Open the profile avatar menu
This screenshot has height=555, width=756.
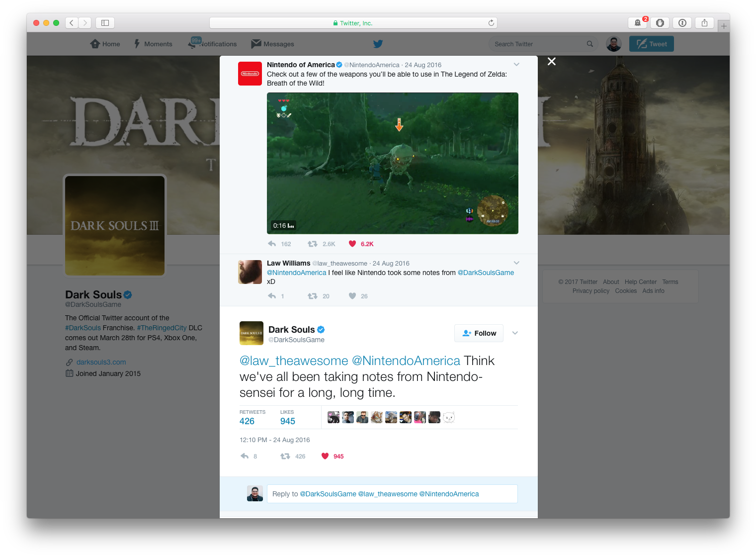614,44
